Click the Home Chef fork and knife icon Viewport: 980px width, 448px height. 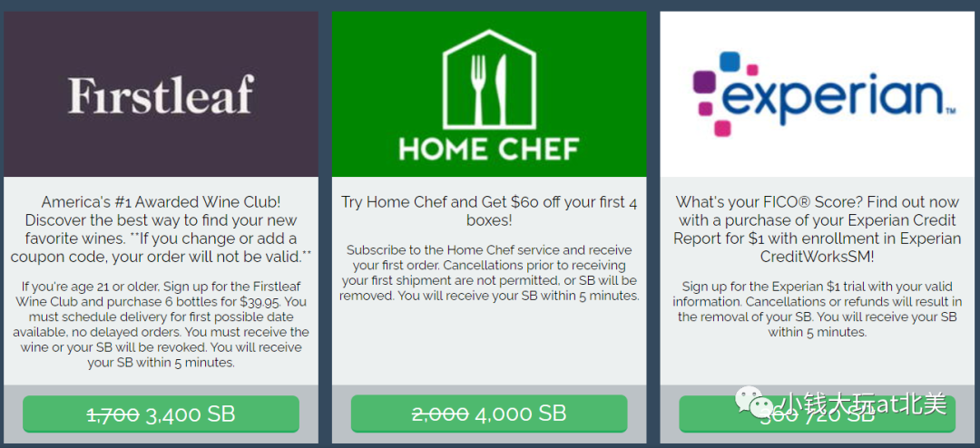point(489,90)
